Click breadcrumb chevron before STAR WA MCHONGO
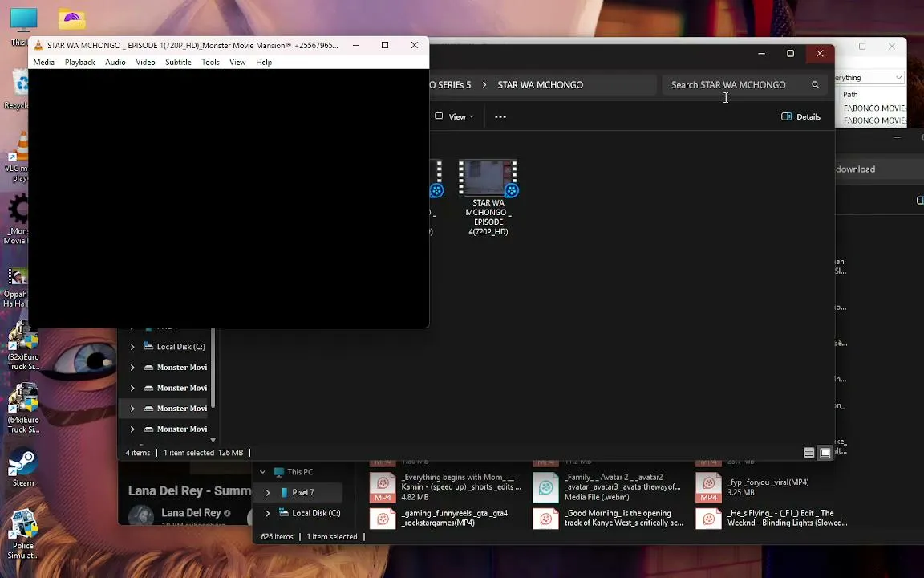The image size is (924, 578). coord(484,85)
